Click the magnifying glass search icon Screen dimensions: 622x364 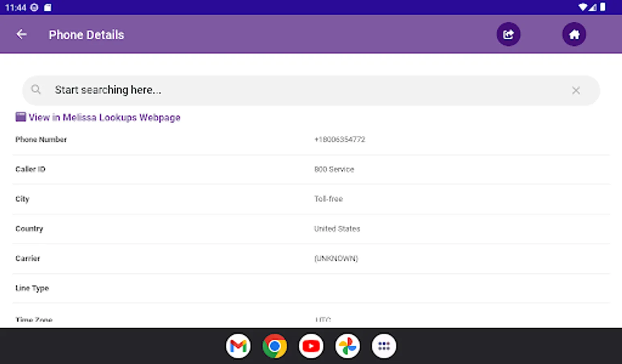[36, 90]
